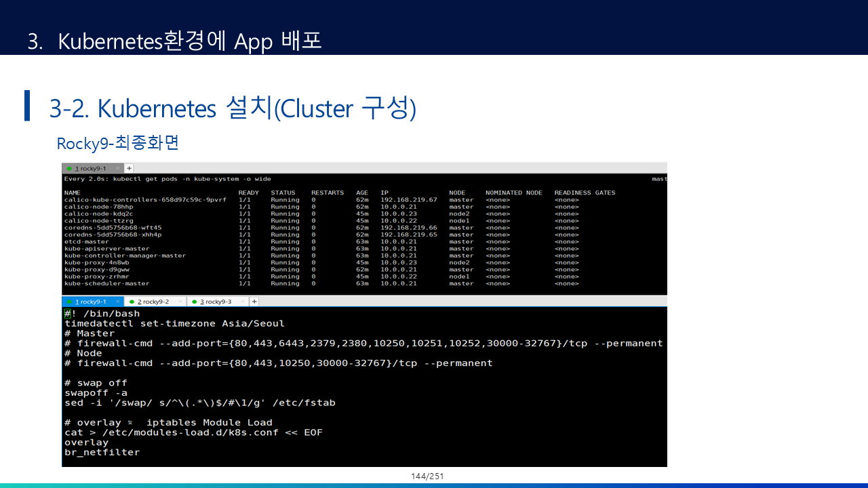The width and height of the screenshot is (868, 488).
Task: Click the slide heading '3-2. Kubernetes 설치(Cluster 구성)'
Action: 233,108
